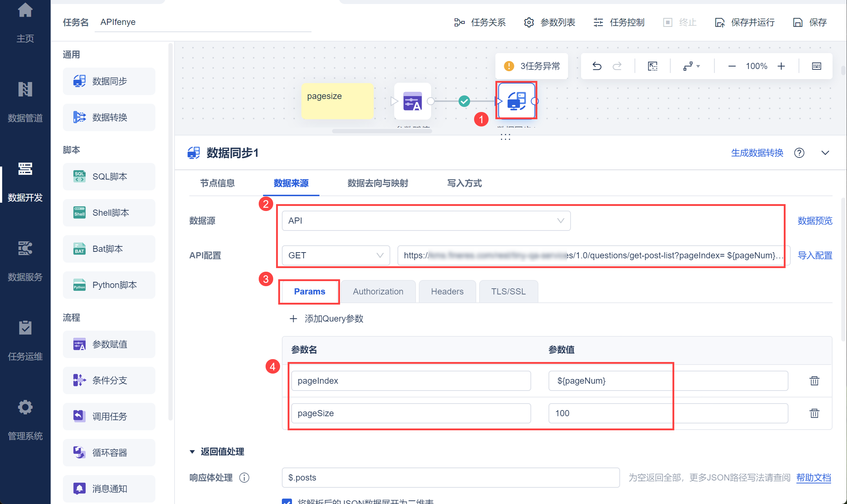Collapse the 返回值处理 section

[192, 452]
